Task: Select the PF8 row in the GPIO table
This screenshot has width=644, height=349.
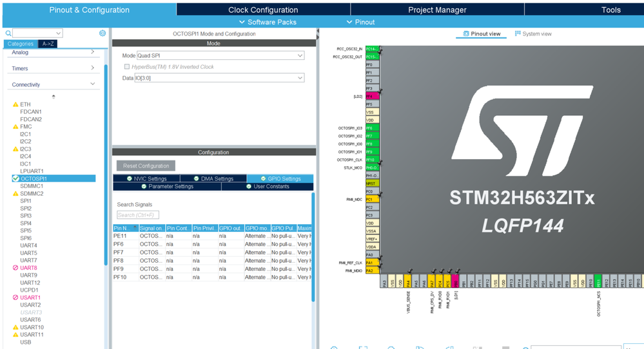Action: coord(212,260)
